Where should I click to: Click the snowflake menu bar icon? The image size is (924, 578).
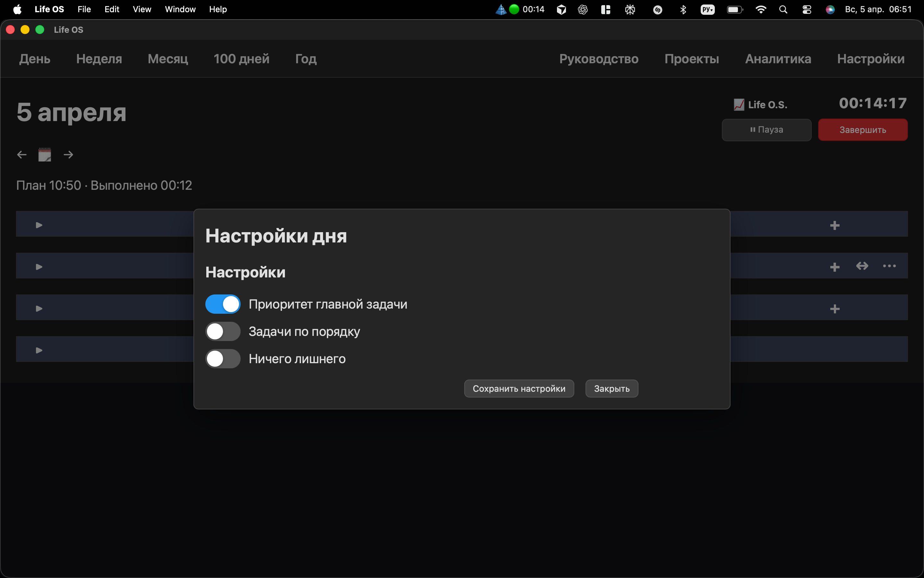point(630,10)
